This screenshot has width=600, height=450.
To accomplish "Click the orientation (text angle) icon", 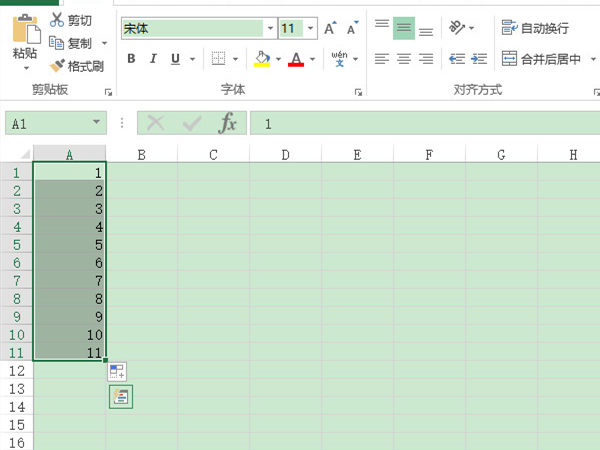I will (456, 28).
